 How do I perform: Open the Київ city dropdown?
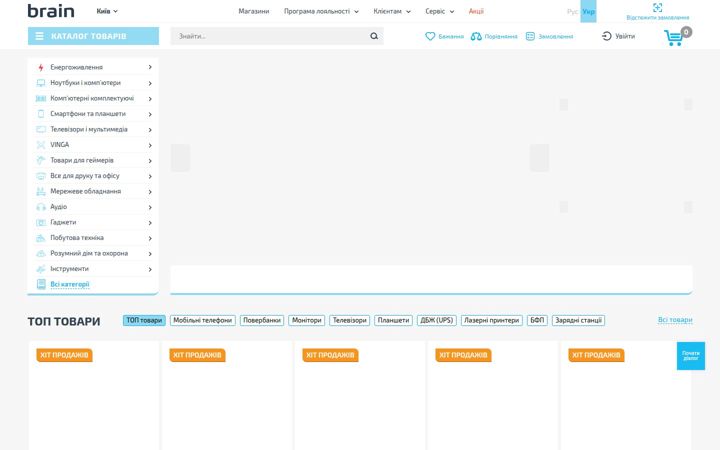coord(107,11)
